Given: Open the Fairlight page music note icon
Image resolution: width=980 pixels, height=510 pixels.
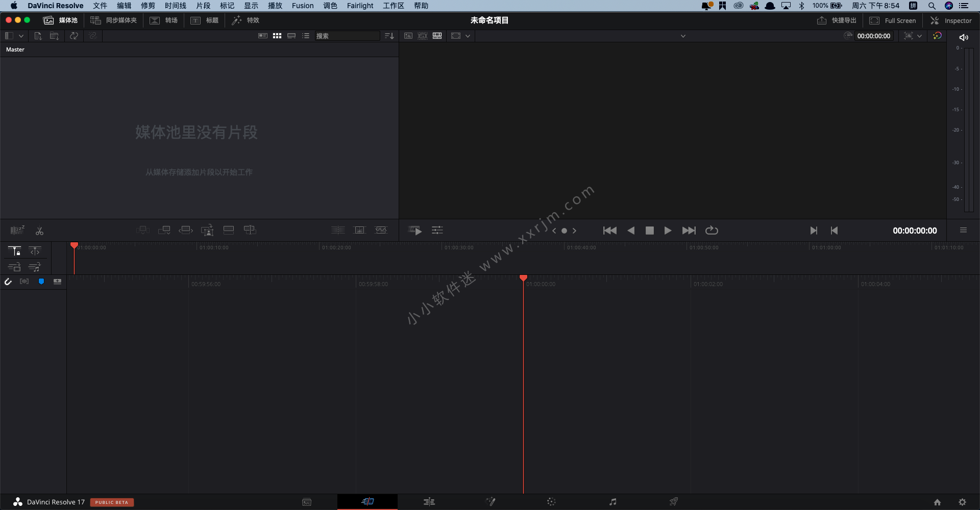Looking at the screenshot, I should 612,502.
